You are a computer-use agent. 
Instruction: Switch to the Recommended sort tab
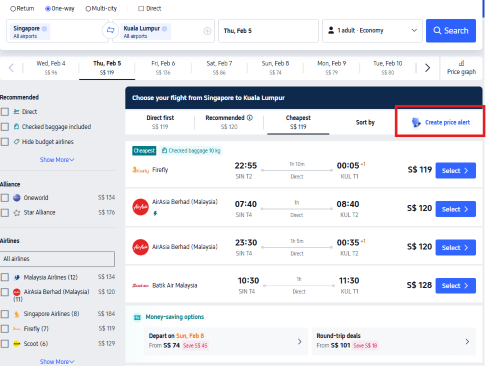(229, 122)
